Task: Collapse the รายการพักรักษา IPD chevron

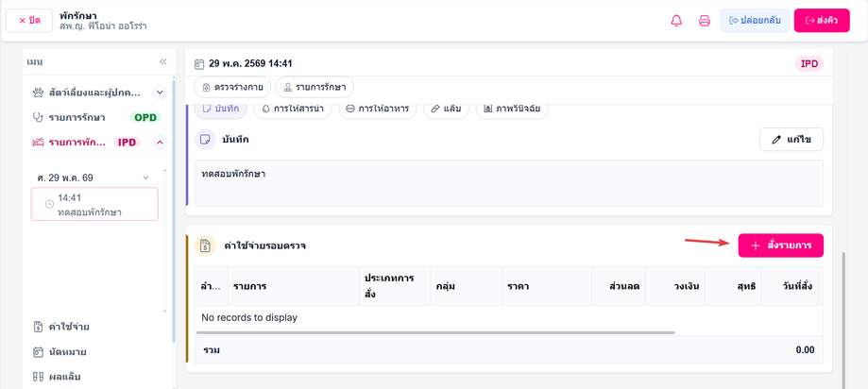Action: point(160,143)
